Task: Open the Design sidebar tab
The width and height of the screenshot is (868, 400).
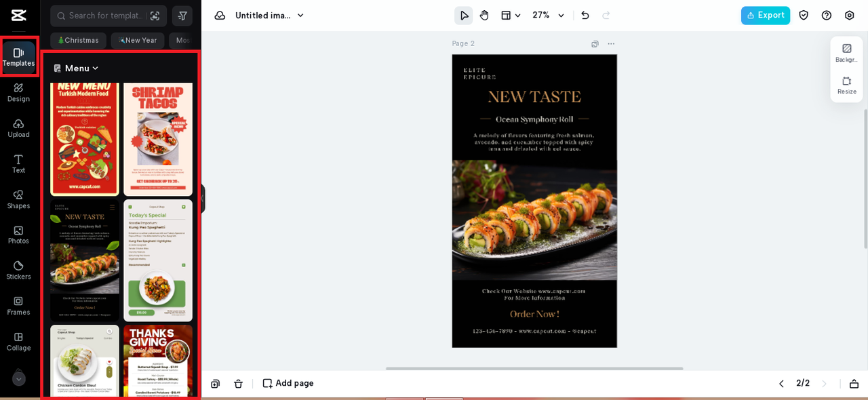Action: (18, 92)
